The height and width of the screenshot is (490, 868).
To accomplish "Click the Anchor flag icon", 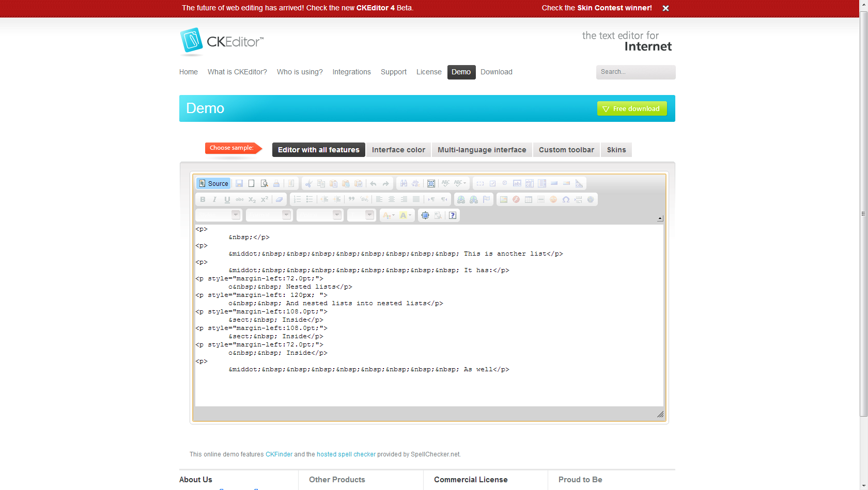I will 486,199.
